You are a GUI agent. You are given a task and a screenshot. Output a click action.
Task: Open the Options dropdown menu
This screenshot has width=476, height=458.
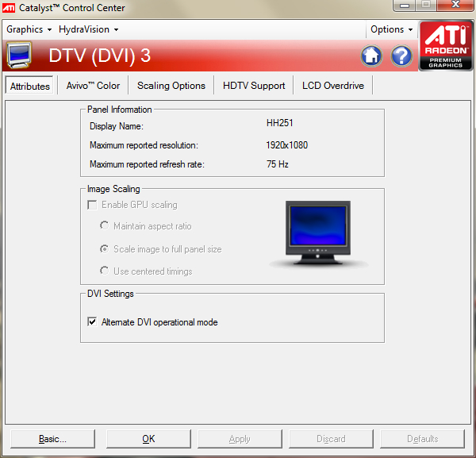(x=392, y=29)
